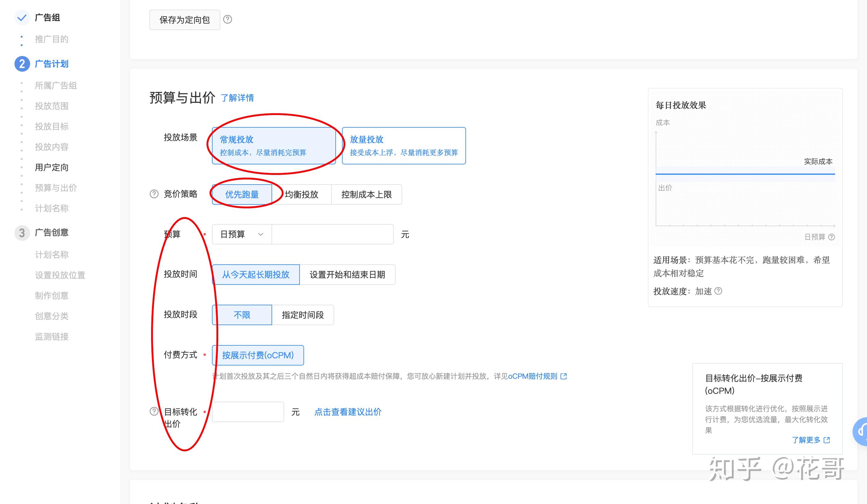The image size is (867, 504).
Task: Click the budget amount input field
Action: point(332,234)
